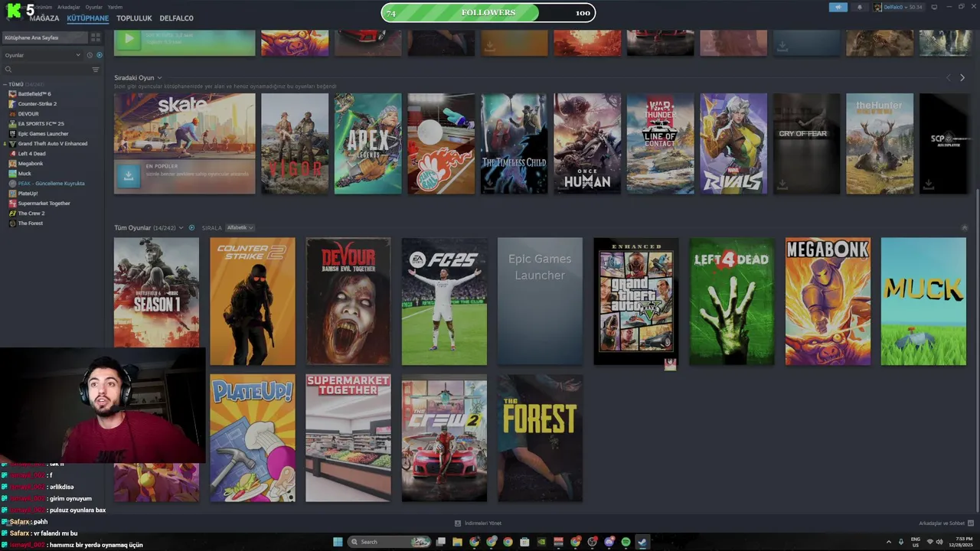Open the DELFALCO profile tab
Screen dimensions: 980x551
(x=177, y=18)
